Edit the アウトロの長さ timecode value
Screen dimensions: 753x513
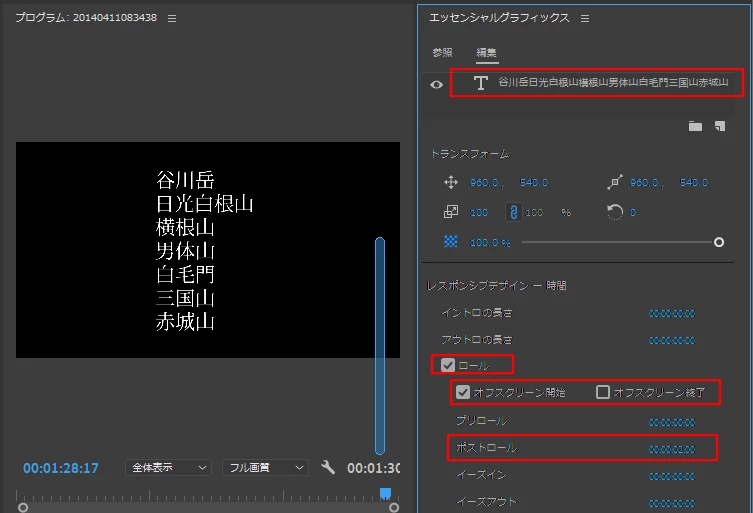click(x=672, y=341)
